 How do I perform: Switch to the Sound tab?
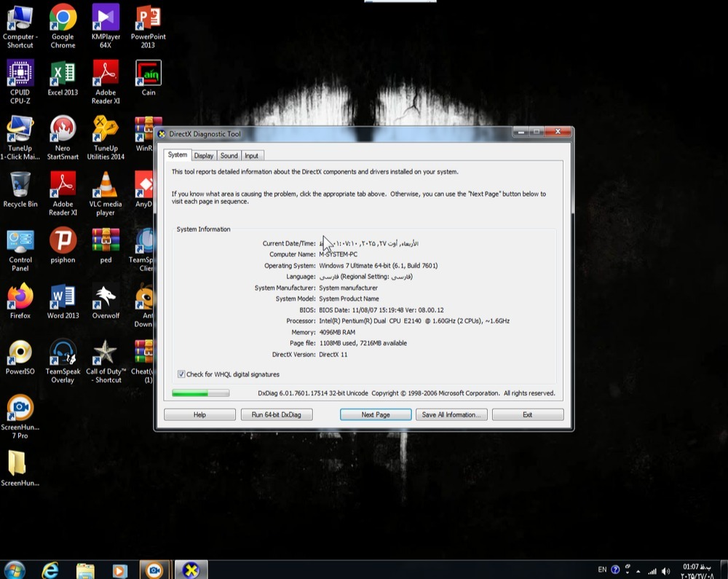click(229, 156)
